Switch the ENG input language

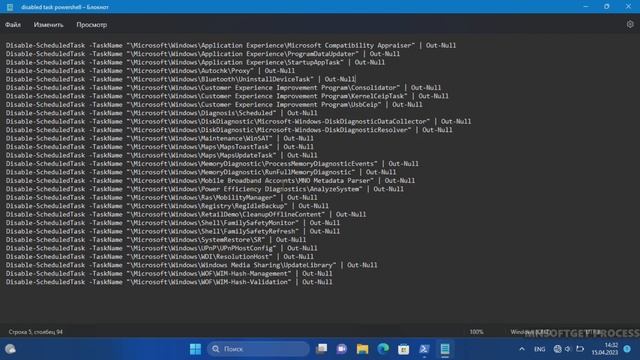(x=540, y=349)
